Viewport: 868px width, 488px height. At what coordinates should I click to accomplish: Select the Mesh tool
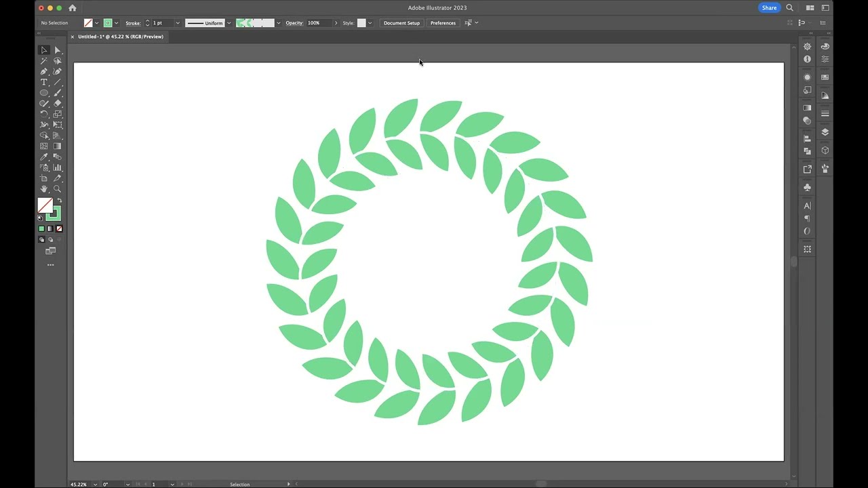click(44, 146)
